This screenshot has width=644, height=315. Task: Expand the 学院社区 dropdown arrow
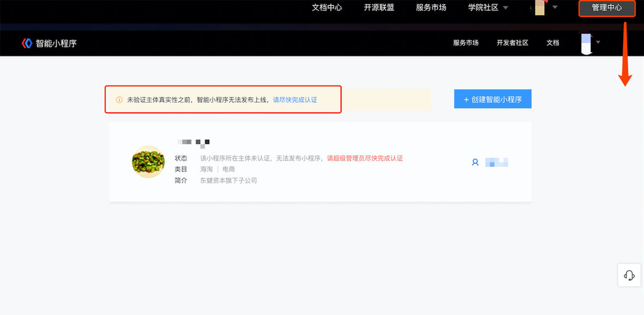[506, 8]
